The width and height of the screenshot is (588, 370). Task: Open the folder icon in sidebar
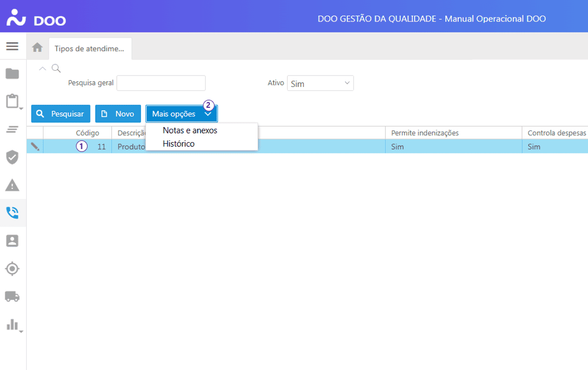(12, 74)
